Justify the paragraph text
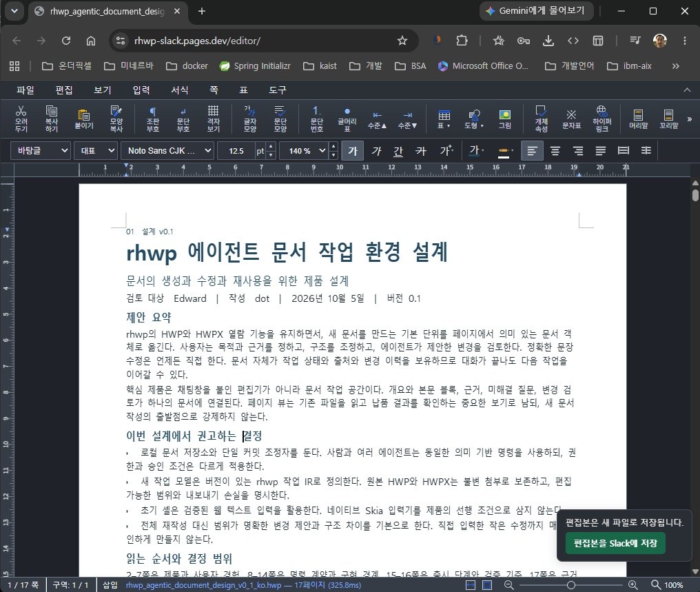Screen dimensions: 700x592 pyautogui.click(x=601, y=151)
